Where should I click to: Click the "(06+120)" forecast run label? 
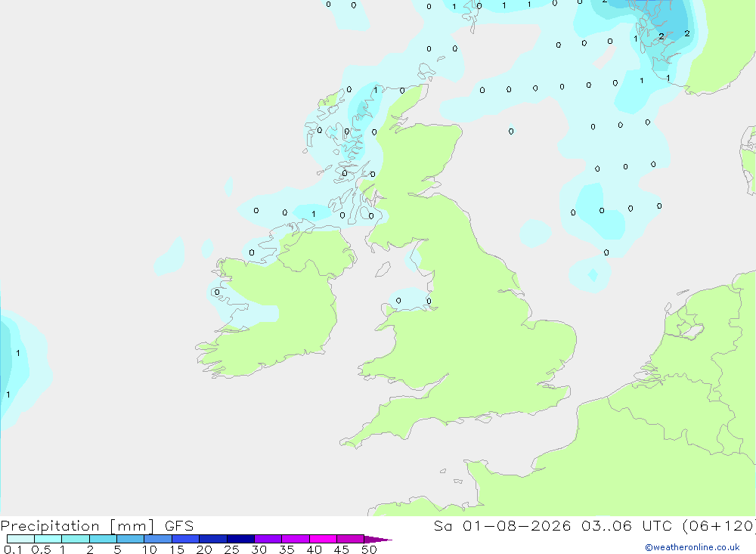720,526
